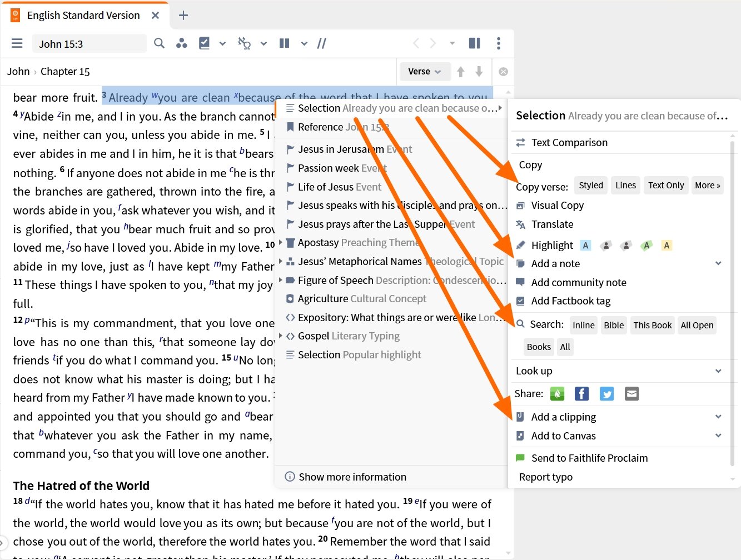Search selection in This Book
This screenshot has height=560, width=741.
[x=653, y=326]
